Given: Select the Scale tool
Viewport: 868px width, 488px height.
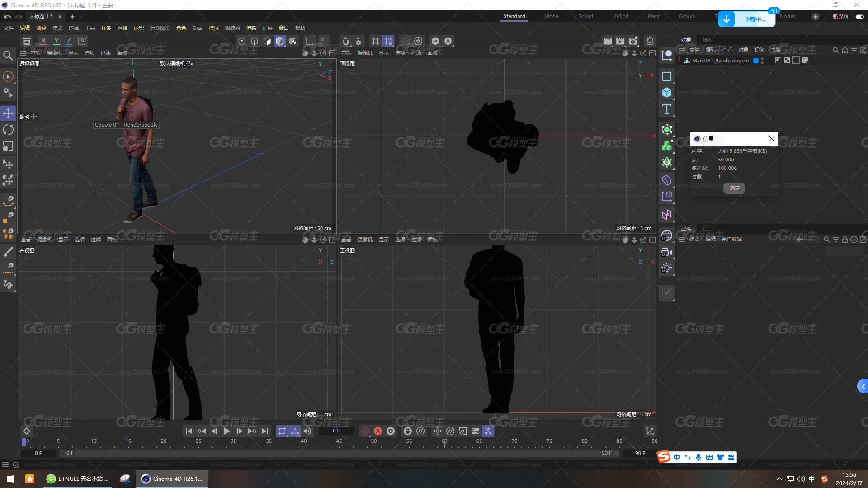Looking at the screenshot, I should click(x=8, y=146).
